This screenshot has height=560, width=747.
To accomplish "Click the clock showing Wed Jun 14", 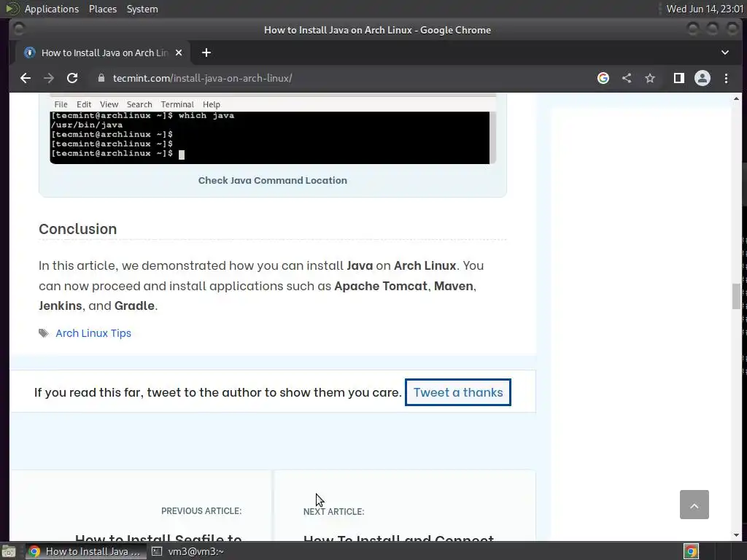I will point(705,9).
